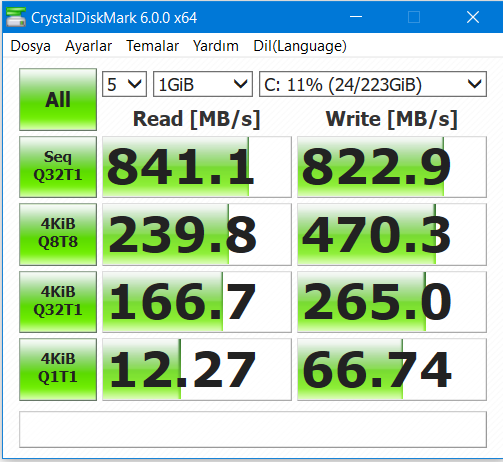The width and height of the screenshot is (503, 462).
Task: Minimize the CrystalDiskMark window
Action: (x=356, y=17)
